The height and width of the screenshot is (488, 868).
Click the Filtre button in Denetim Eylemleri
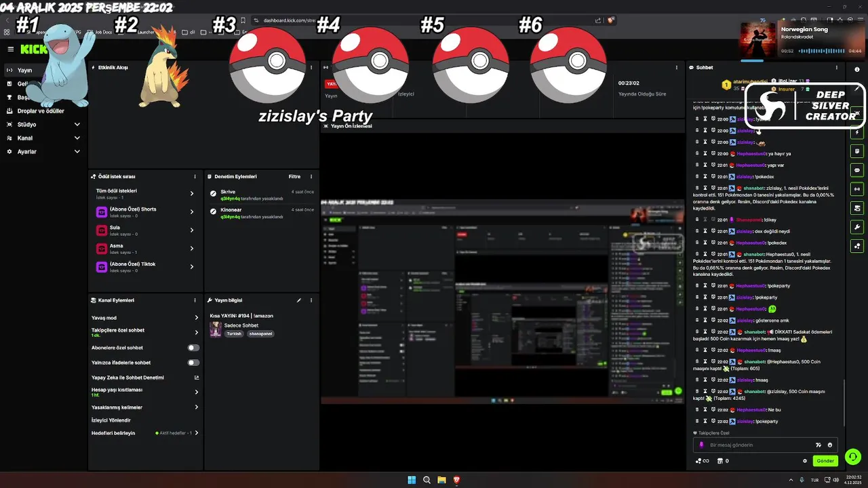point(294,176)
